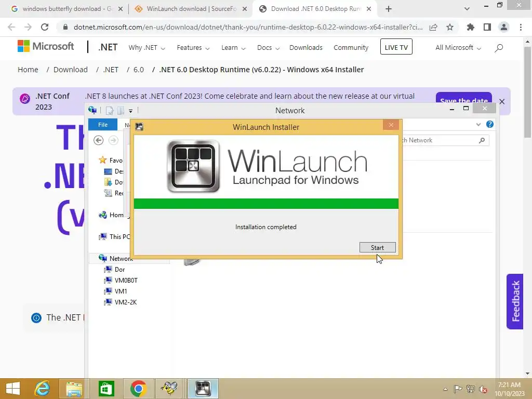532x399 pixels.
Task: Click the dotnet.microsoft.com address bar
Action: point(248,27)
